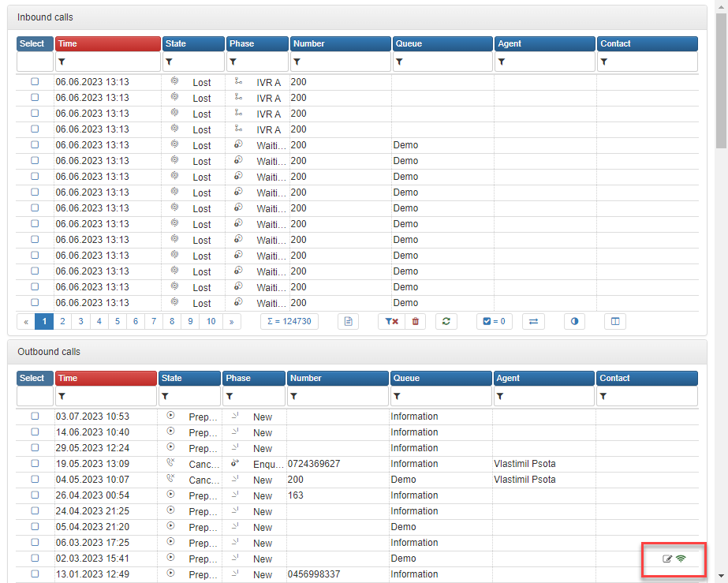Toggle the contrast half-circle icon
Viewport: 728px width, 583px height.
pos(574,321)
